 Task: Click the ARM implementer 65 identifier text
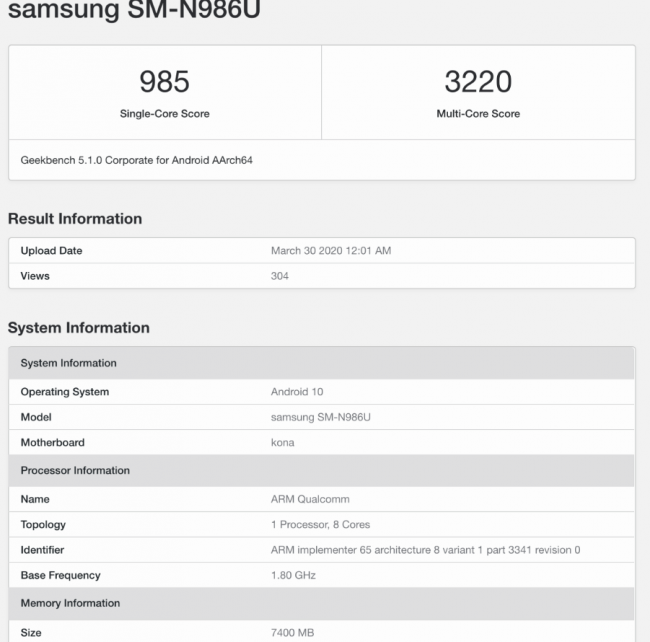tap(425, 550)
